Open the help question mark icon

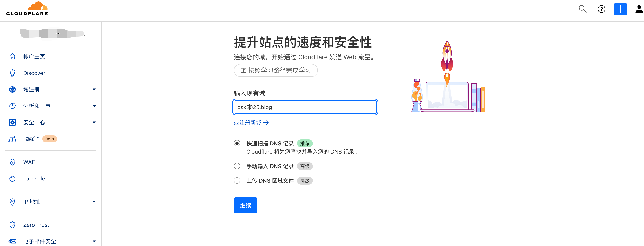601,9
